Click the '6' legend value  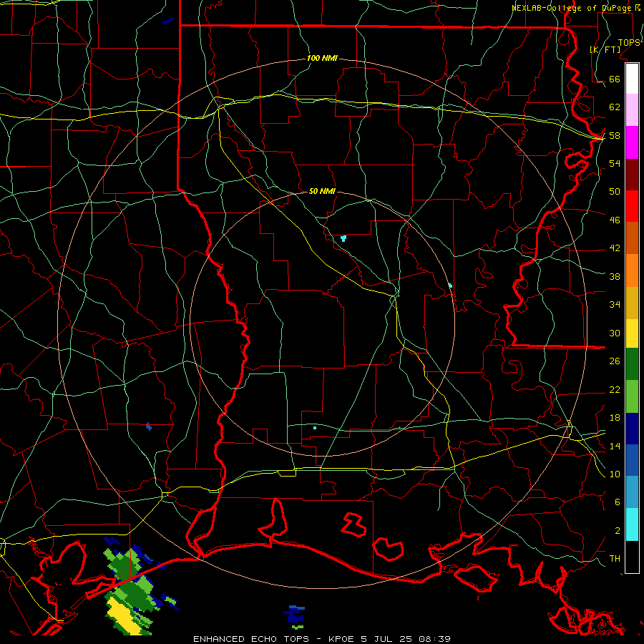tap(617, 502)
